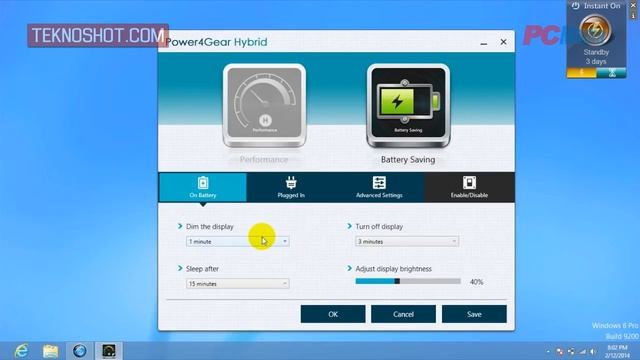Click the yellow button in Instant On widget
This screenshot has height=360, width=640.
[582, 73]
